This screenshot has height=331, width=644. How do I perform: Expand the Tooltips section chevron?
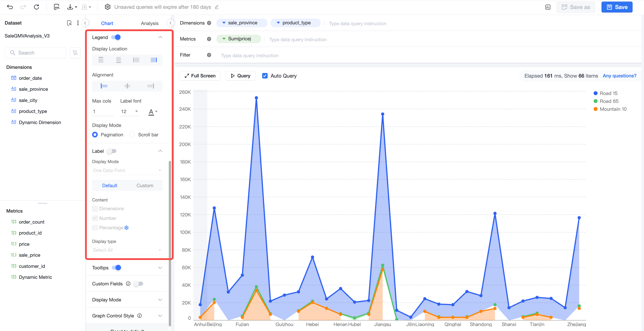[160, 268]
